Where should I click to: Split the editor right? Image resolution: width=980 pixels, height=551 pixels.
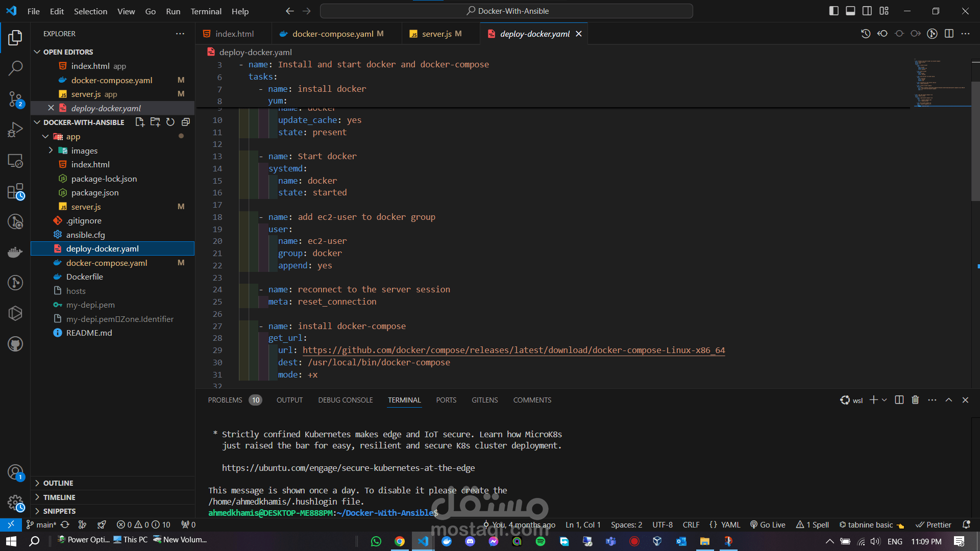click(949, 34)
